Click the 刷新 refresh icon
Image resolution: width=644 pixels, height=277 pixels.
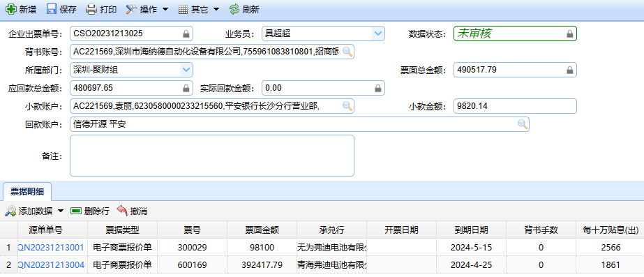pyautogui.click(x=234, y=10)
